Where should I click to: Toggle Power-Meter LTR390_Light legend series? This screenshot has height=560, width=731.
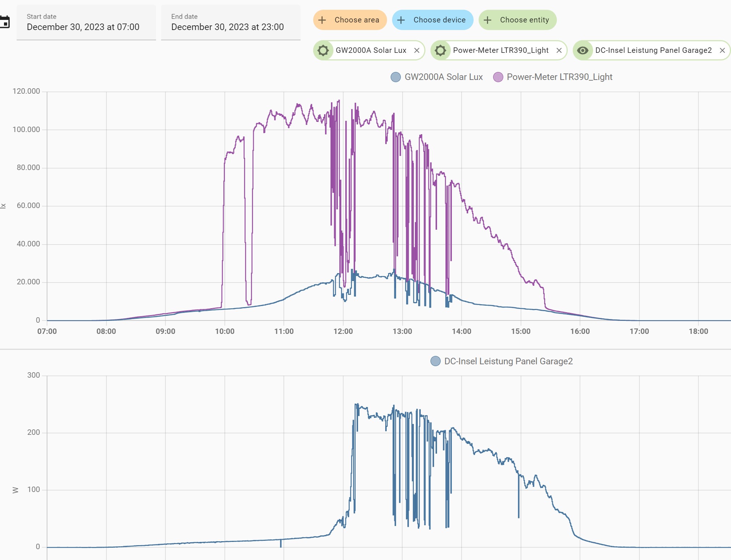[x=559, y=77]
